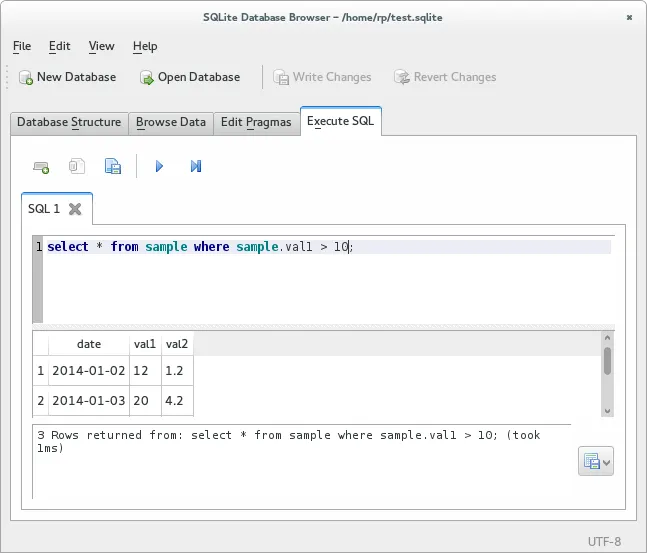Open the View menu
Screen dimensions: 647x553
tap(101, 46)
